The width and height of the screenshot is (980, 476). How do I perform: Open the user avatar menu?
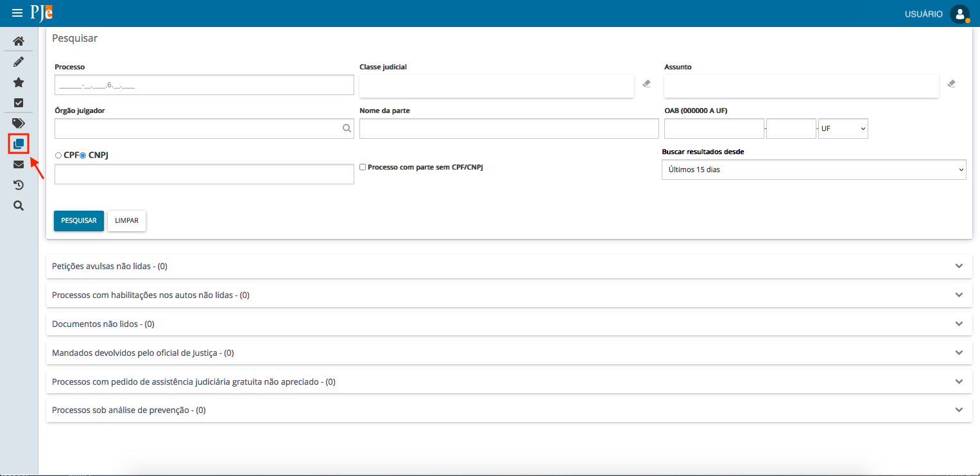tap(960, 13)
